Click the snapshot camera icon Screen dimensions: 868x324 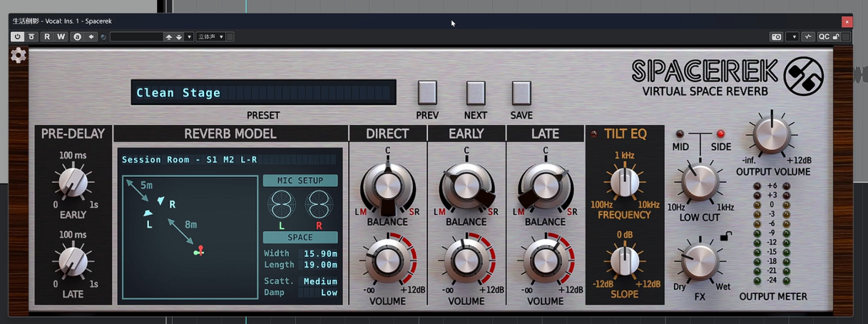(x=776, y=36)
